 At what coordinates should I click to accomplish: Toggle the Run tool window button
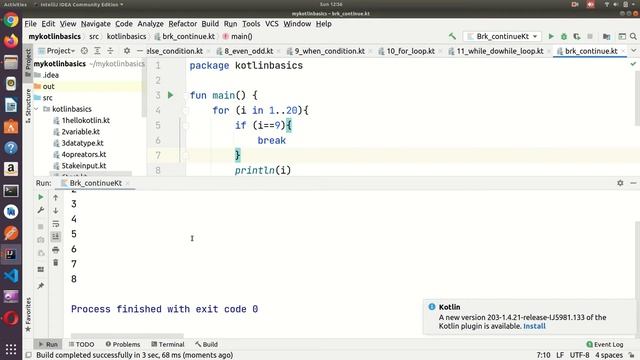[48, 344]
